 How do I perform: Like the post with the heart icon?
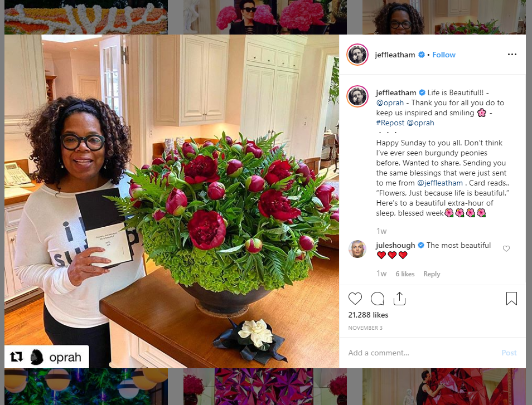(x=355, y=299)
